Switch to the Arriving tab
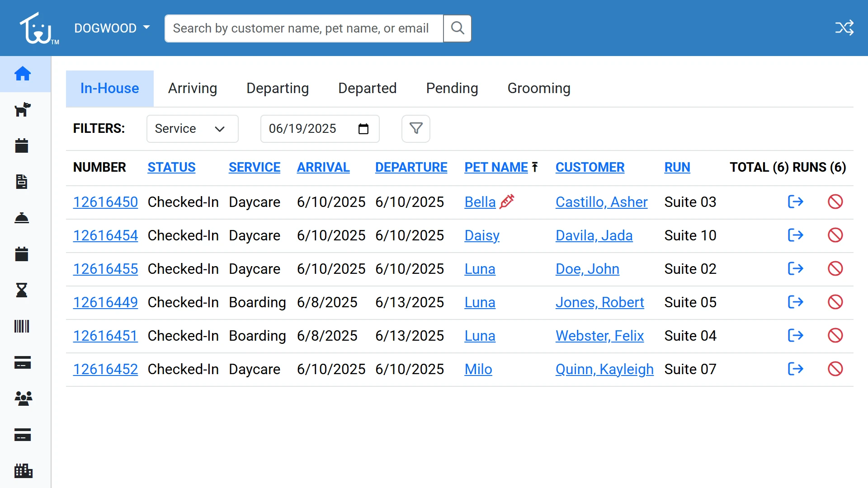The width and height of the screenshot is (868, 488). pos(193,88)
